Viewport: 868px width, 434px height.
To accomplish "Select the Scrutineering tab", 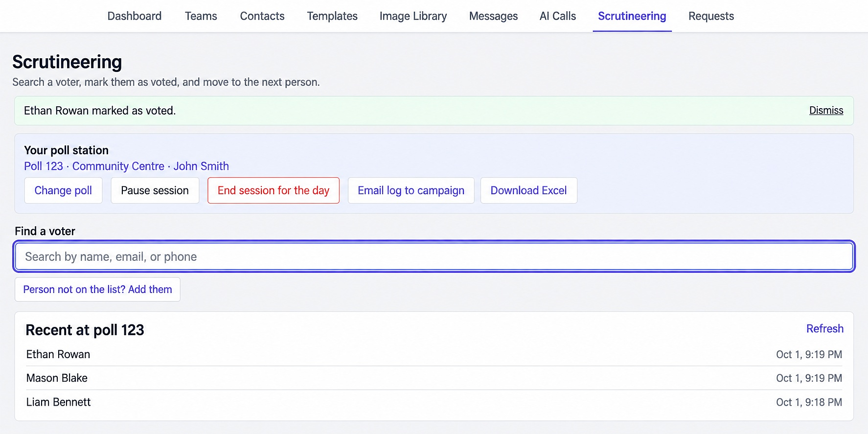I will (632, 16).
